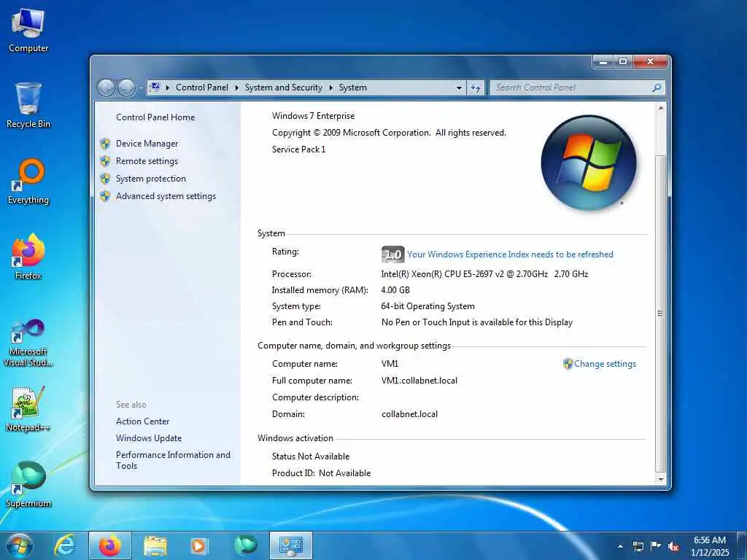The width and height of the screenshot is (747, 560).
Task: Open Remote settings link
Action: (x=147, y=161)
